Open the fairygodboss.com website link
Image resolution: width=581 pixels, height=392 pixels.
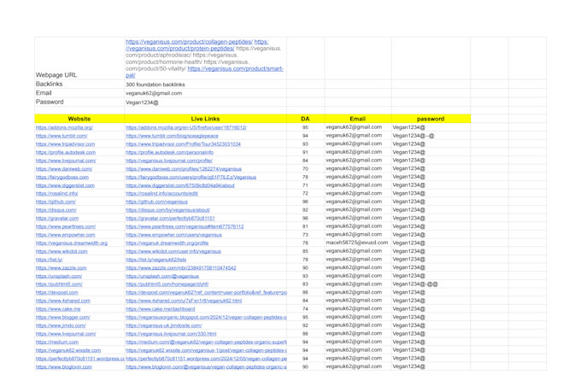pos(62,177)
